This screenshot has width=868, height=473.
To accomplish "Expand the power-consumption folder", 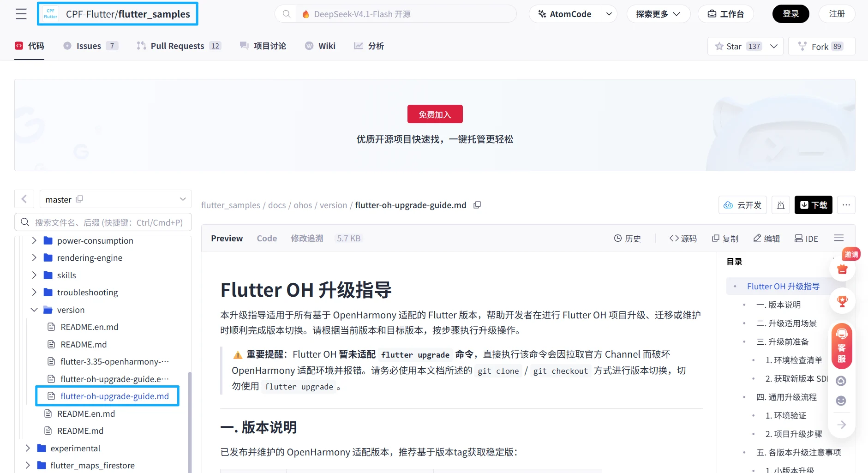I will click(34, 240).
